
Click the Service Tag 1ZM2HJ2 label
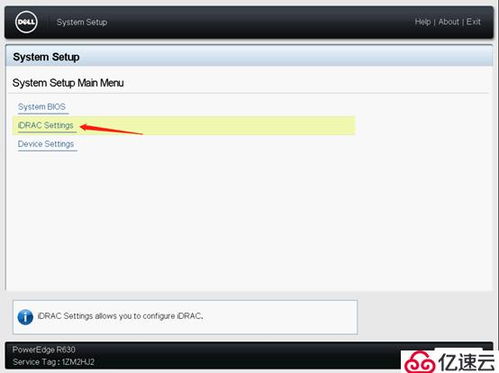tap(53, 362)
